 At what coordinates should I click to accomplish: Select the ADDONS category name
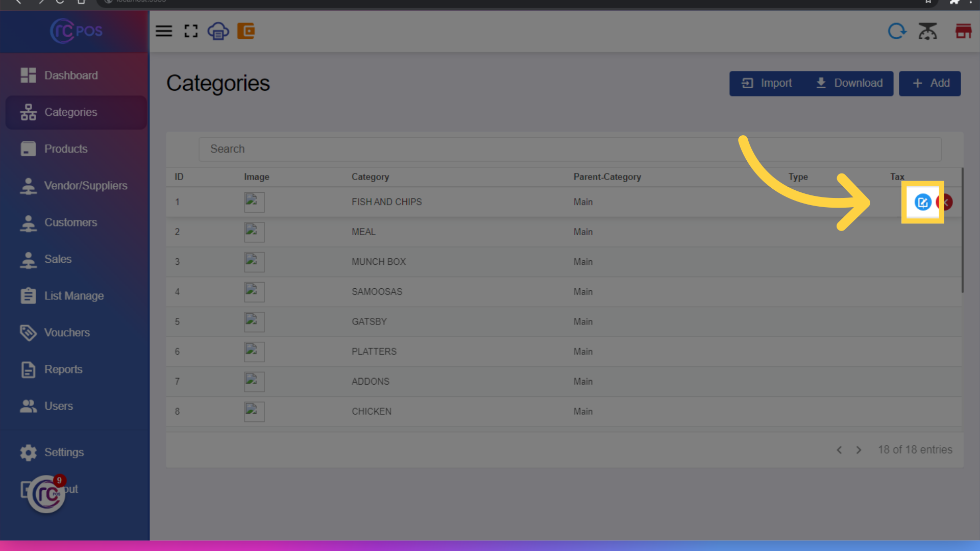coord(370,382)
